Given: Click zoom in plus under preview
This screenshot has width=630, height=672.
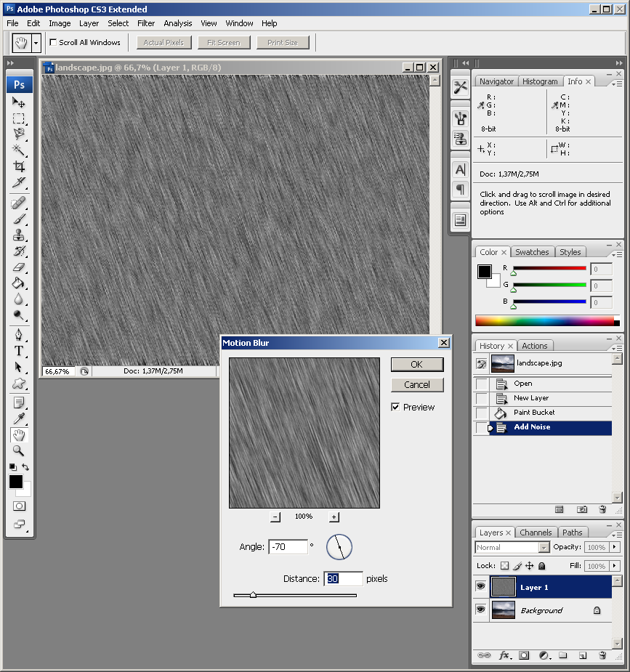Looking at the screenshot, I should click(334, 517).
